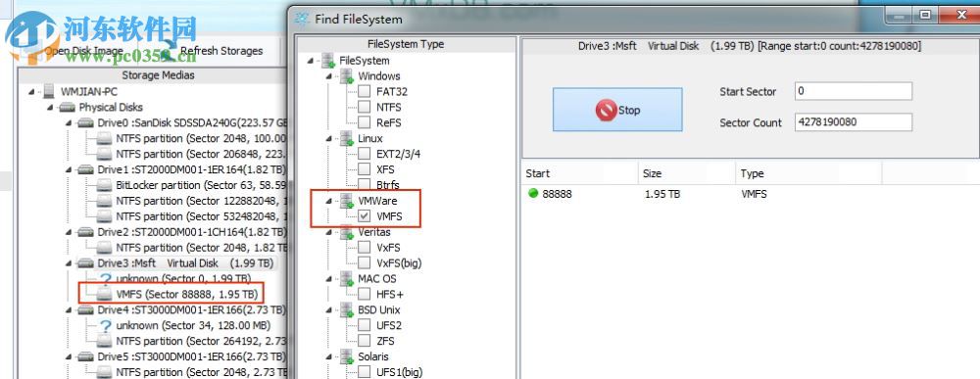
Task: Click the WMJIAN-PC computer icon
Action: coord(49,91)
